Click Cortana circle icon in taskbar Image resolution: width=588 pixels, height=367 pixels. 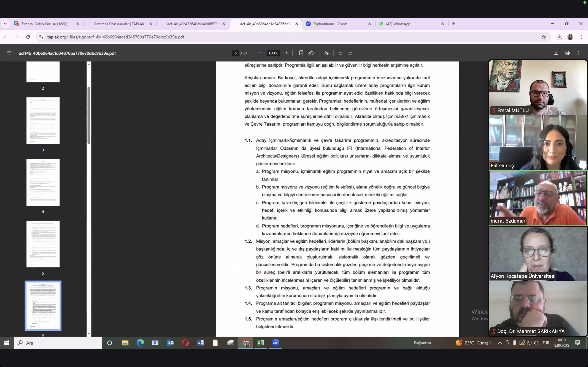click(110, 343)
